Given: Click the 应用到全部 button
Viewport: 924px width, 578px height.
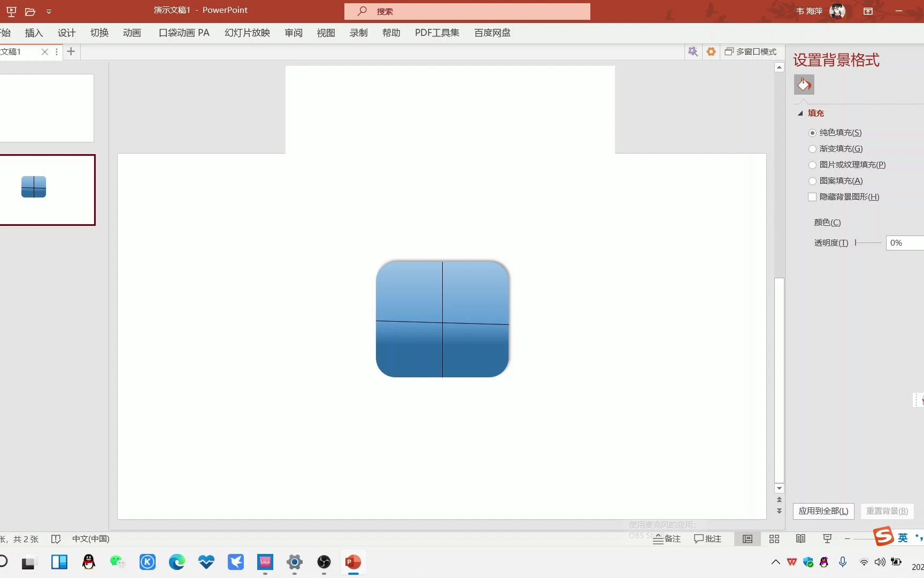Looking at the screenshot, I should [823, 511].
